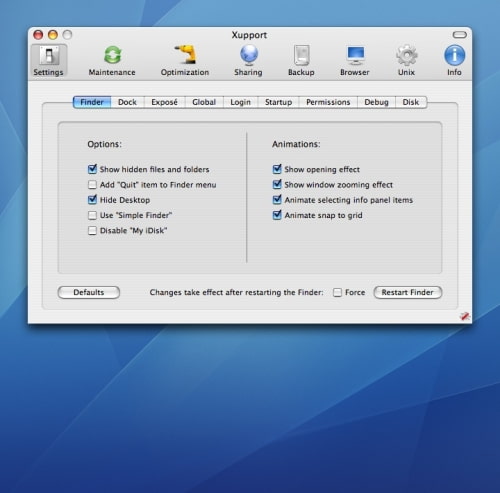Toggle the toolbar pill button in title bar
Screen dimensions: 500x493
coord(459,35)
